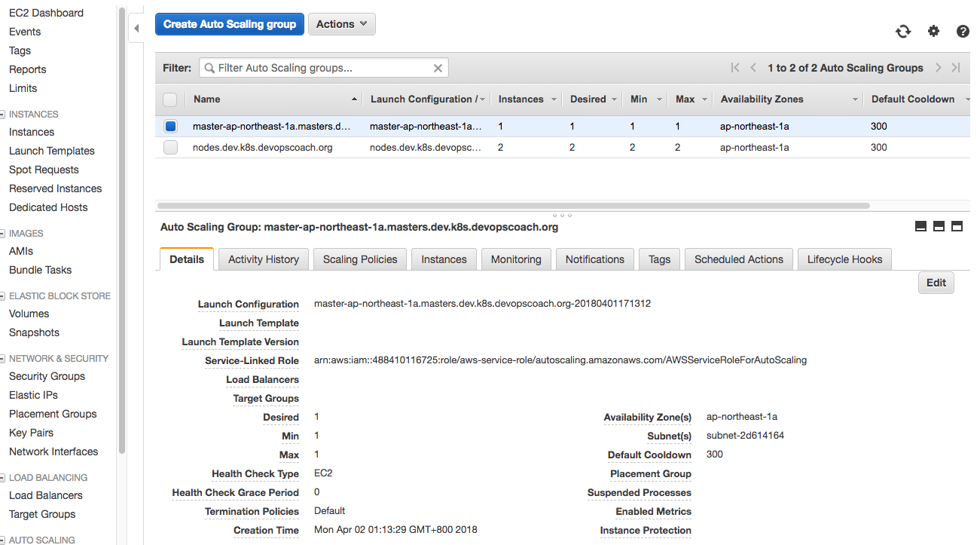The width and height of the screenshot is (980, 545).
Task: Collapse the INSTANCES sidebar section
Action: pyautogui.click(x=2, y=115)
